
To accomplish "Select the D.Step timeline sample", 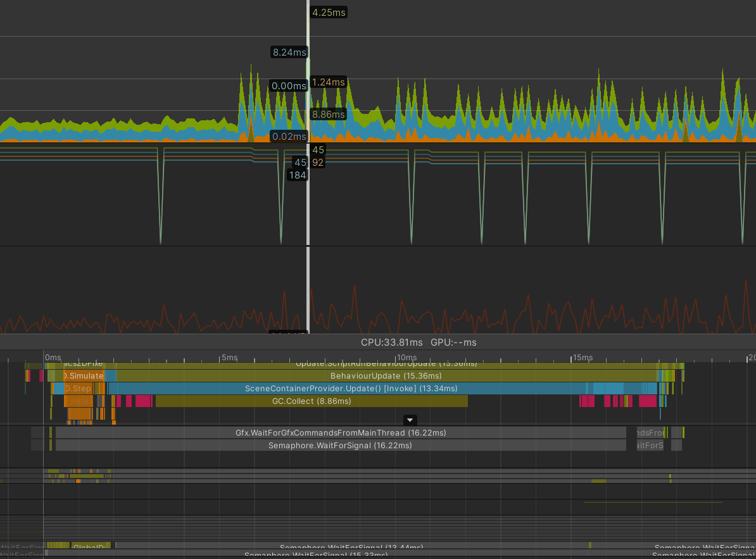I will click(x=77, y=388).
